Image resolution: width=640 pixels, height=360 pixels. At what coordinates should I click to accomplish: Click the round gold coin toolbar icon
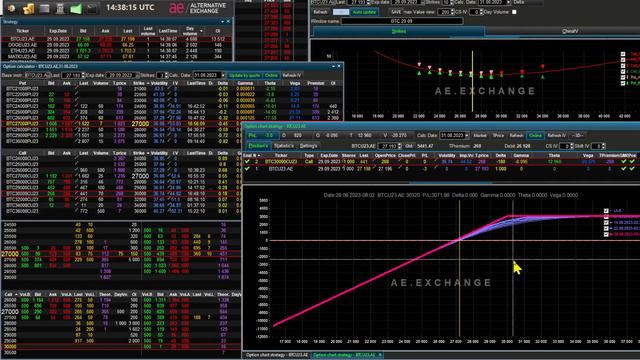click(11, 8)
